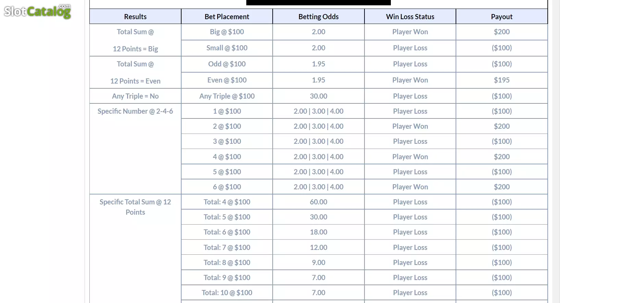Click the Total: 10 @ $100 cell
644x303 pixels.
point(227,293)
